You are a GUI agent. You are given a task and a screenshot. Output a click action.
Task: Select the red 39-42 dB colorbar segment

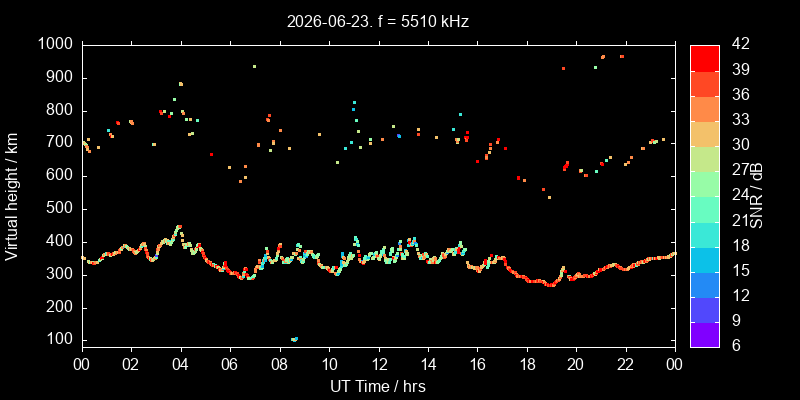[705, 58]
